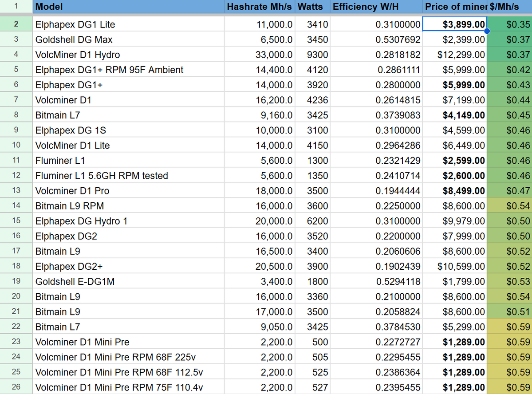Click the $0.47 cost per Mh/s cell

[510, 190]
